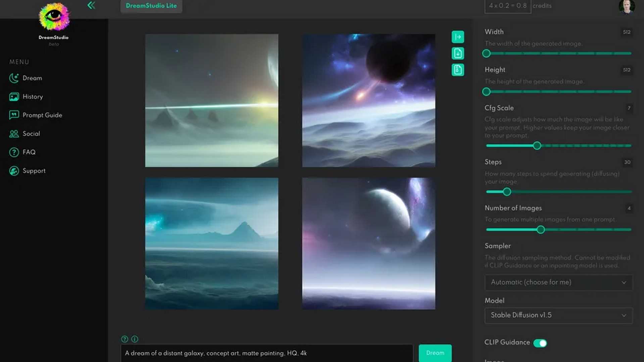Click the Cfg Scale value 7
This screenshot has height=362, width=644.
coord(629,108)
